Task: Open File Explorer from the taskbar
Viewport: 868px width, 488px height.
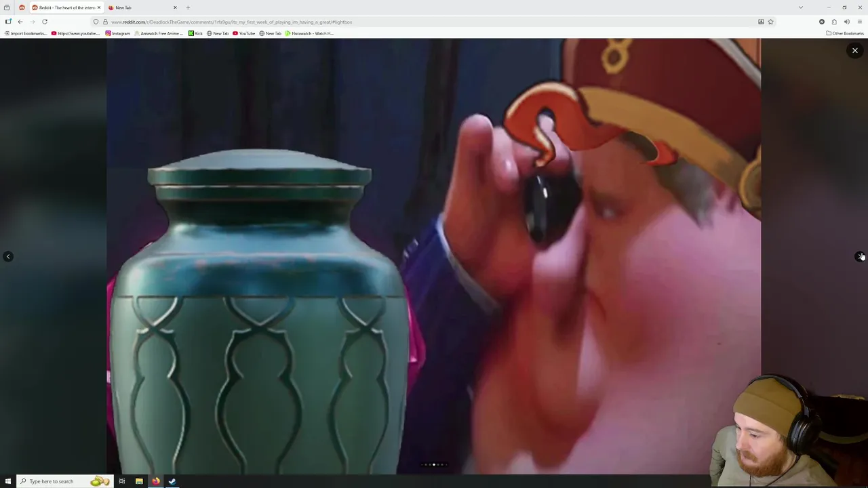Action: click(139, 481)
